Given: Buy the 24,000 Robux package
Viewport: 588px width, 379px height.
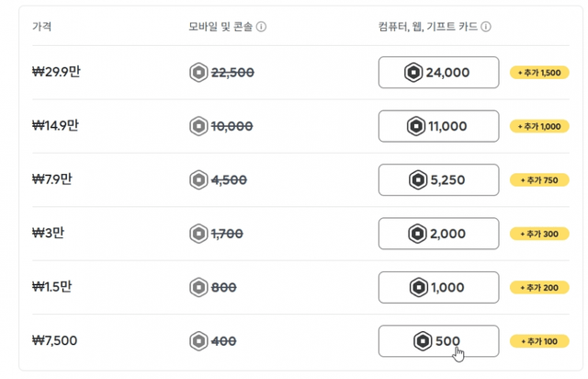Looking at the screenshot, I should click(x=438, y=73).
